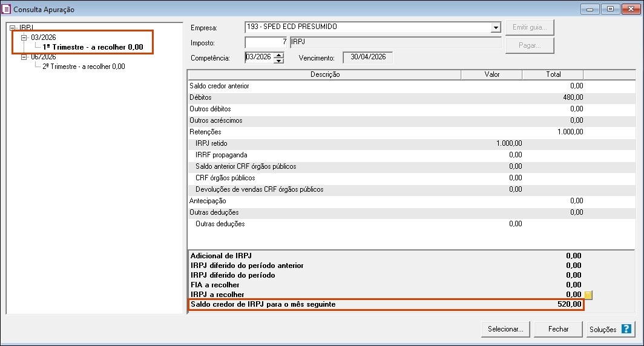The height and width of the screenshot is (346, 644).
Task: Increase Competência with the up arrow
Action: point(279,55)
